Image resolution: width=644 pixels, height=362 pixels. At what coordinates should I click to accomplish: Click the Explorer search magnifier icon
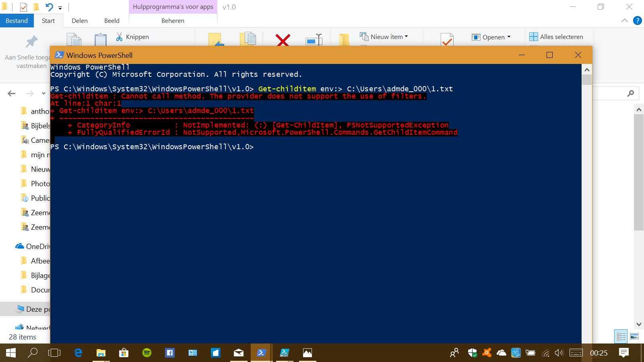coord(631,93)
